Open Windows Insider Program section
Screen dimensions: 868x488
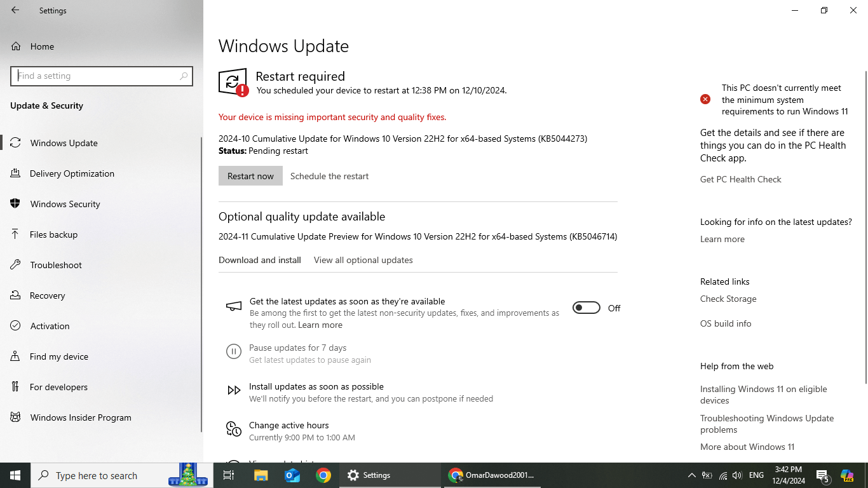click(102, 417)
